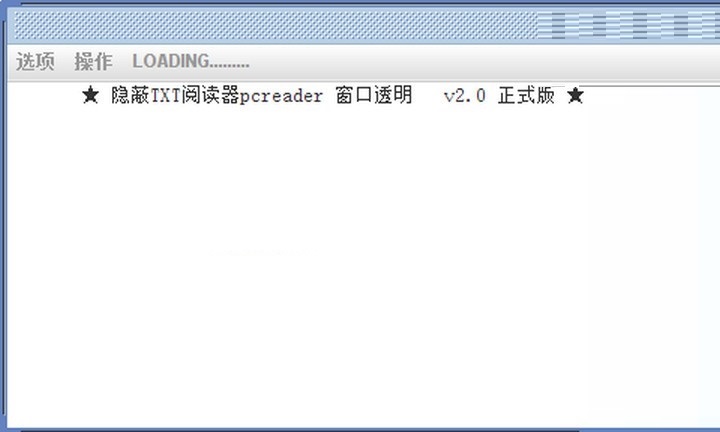
Task: Click on the 窗口透明 text
Action: [x=373, y=95]
